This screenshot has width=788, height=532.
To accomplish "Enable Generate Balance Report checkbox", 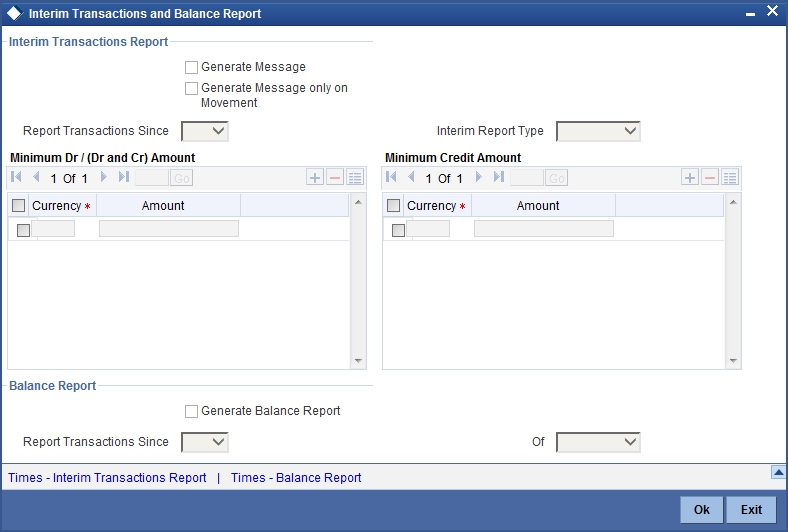I will point(191,411).
